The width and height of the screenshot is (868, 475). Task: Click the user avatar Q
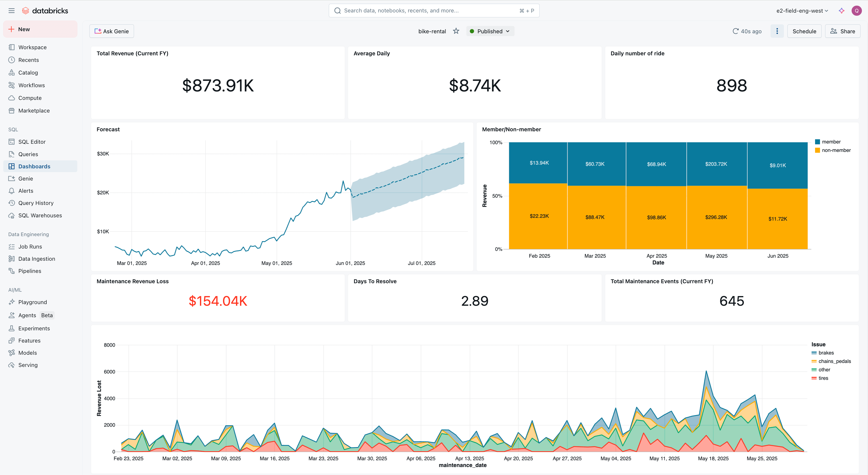[x=857, y=11]
